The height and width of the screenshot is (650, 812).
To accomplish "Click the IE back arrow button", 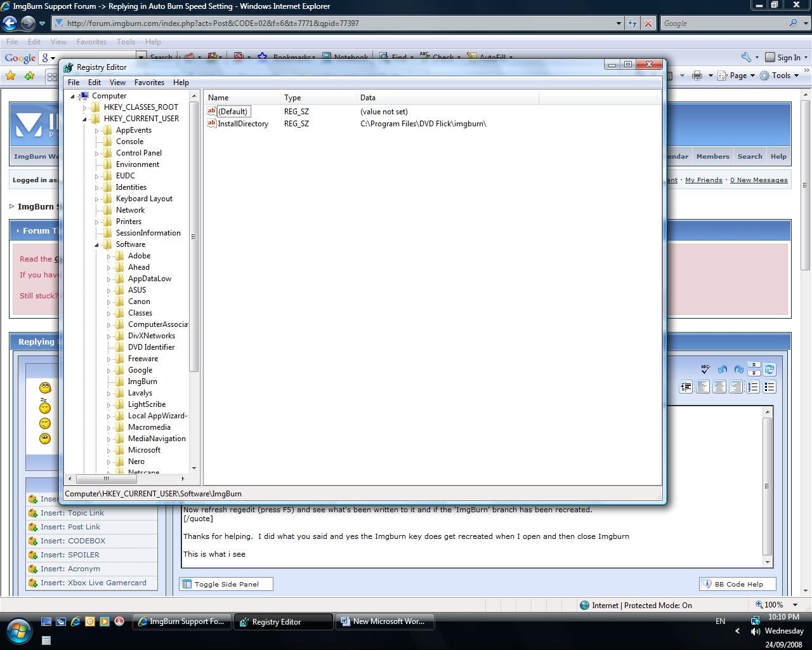I will point(10,23).
